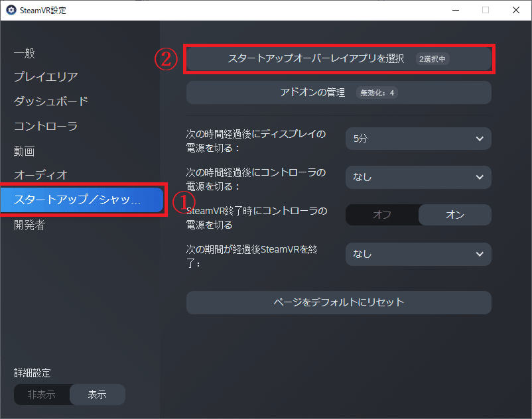Click the SteamVR logo in the title bar

(x=9, y=10)
